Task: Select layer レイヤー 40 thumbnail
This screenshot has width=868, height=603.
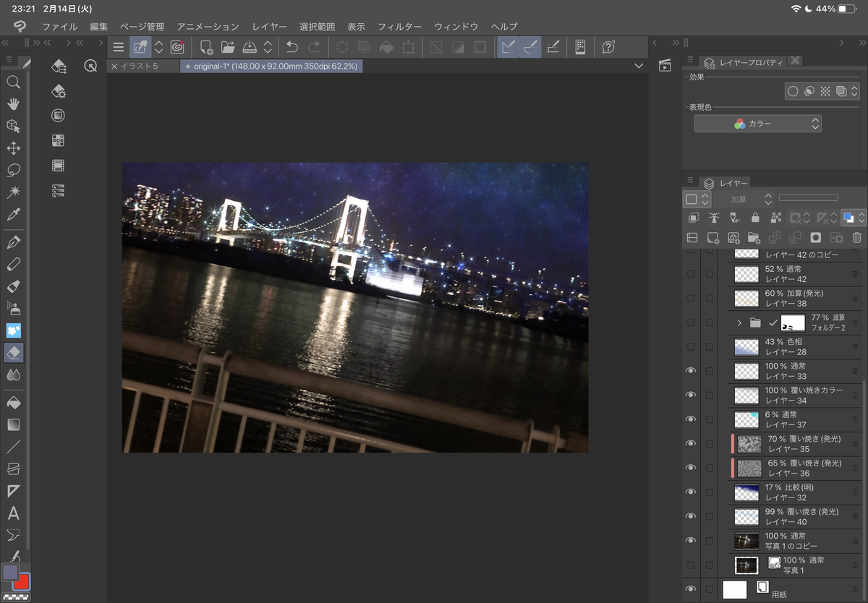Action: [x=746, y=516]
